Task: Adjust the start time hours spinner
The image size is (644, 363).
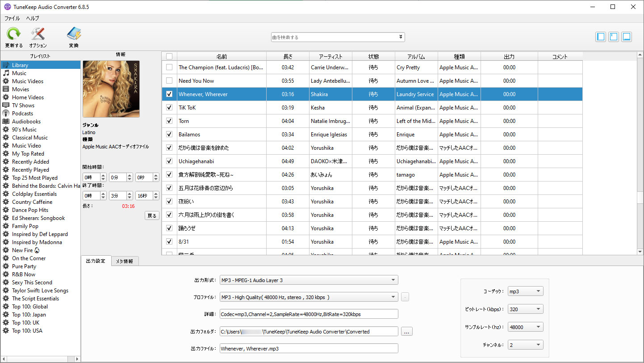Action: (104, 177)
